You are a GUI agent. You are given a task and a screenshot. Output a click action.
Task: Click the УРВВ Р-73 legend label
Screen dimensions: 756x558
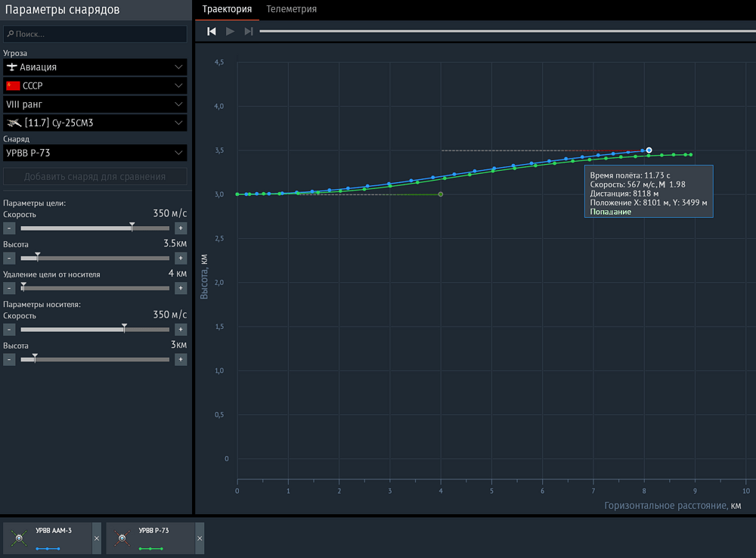pos(153,531)
